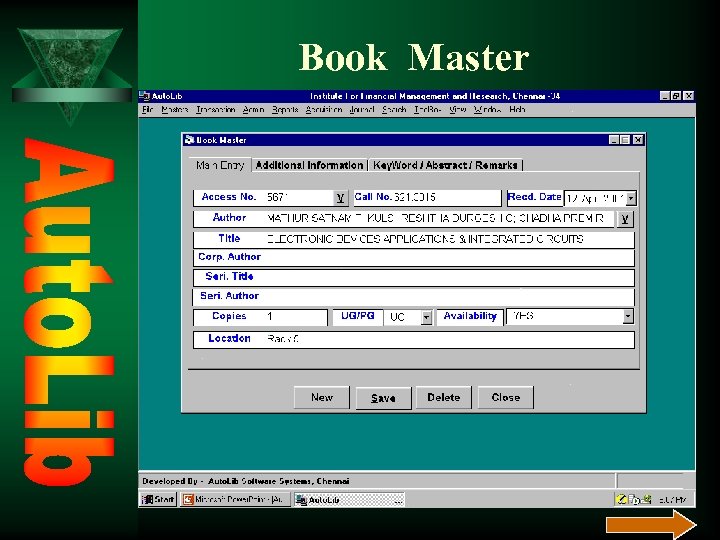The image size is (720, 540).
Task: Click the Save button
Action: (x=383, y=398)
